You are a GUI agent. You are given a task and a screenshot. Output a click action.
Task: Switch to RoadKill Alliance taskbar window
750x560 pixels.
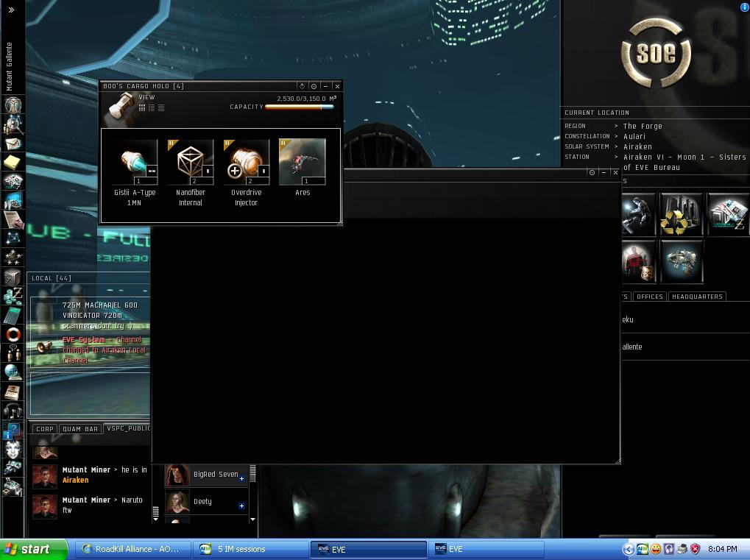[x=133, y=549]
